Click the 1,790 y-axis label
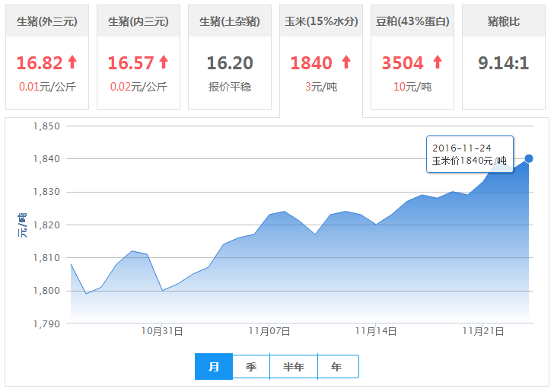This screenshot has height=392, width=554. tap(46, 323)
